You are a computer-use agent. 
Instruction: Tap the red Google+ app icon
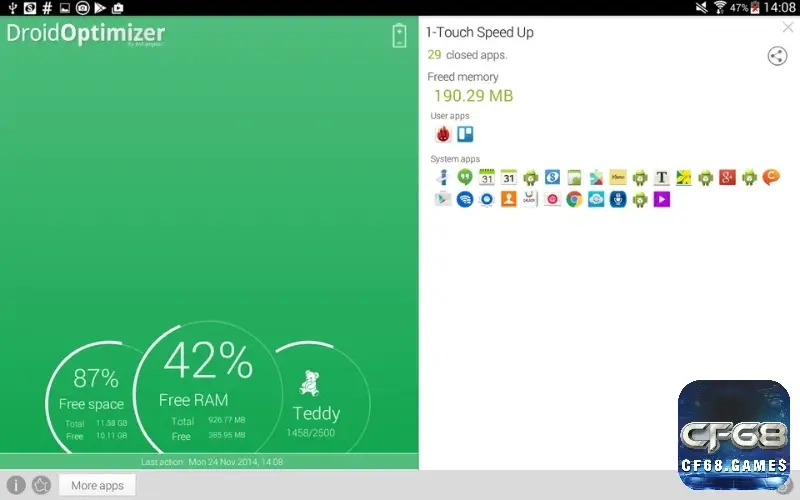727,177
